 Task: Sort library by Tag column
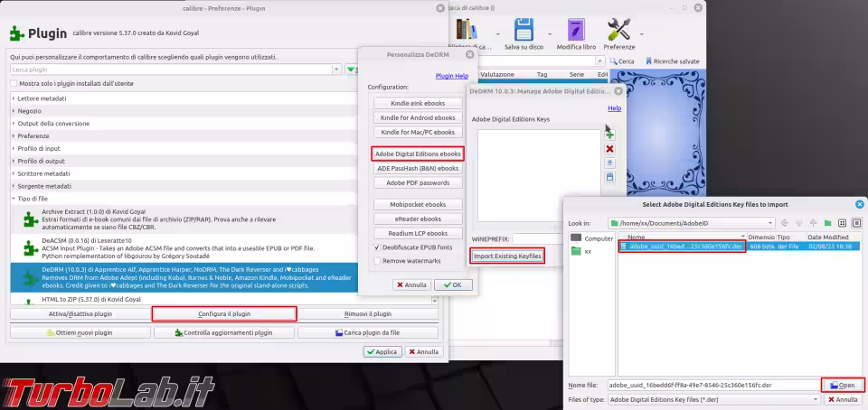(x=542, y=74)
